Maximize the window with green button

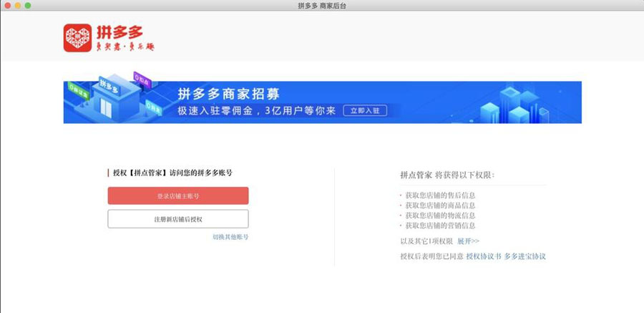point(28,5)
